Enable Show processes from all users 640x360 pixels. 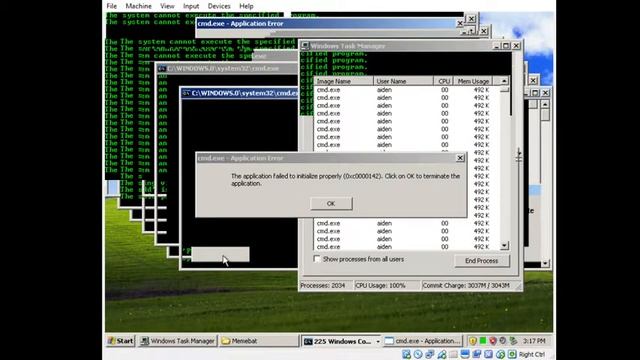tap(317, 259)
